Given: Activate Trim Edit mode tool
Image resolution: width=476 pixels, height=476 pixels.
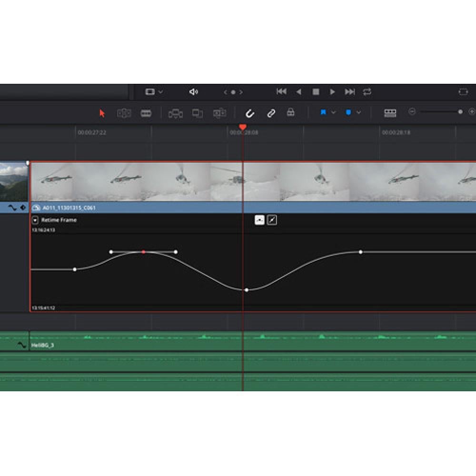Looking at the screenshot, I should click(124, 113).
